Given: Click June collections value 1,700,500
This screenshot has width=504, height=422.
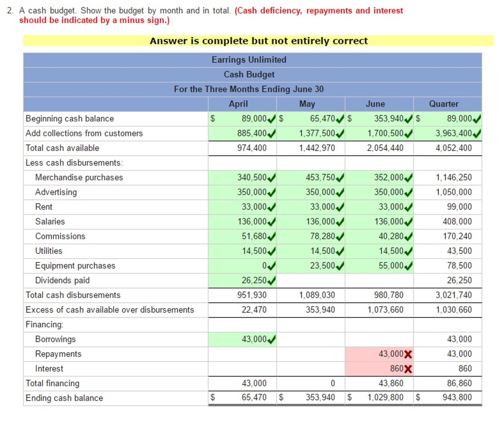Looking at the screenshot, I should point(379,133).
